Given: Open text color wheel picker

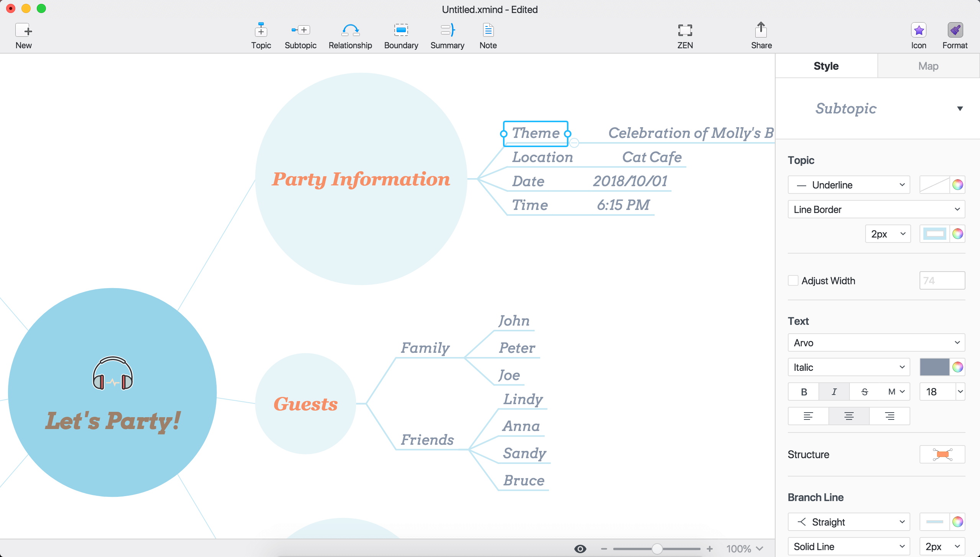Looking at the screenshot, I should pyautogui.click(x=957, y=367).
